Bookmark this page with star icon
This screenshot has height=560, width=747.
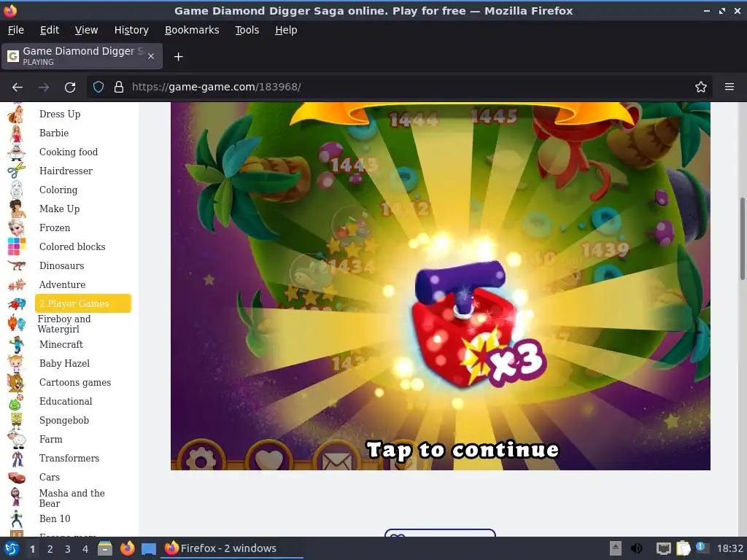tap(701, 87)
